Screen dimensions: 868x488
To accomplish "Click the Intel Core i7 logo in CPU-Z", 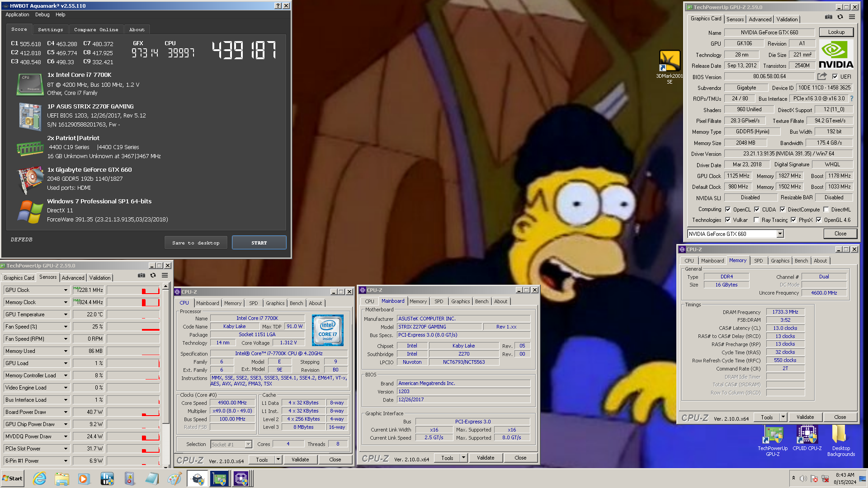I will pyautogui.click(x=328, y=330).
